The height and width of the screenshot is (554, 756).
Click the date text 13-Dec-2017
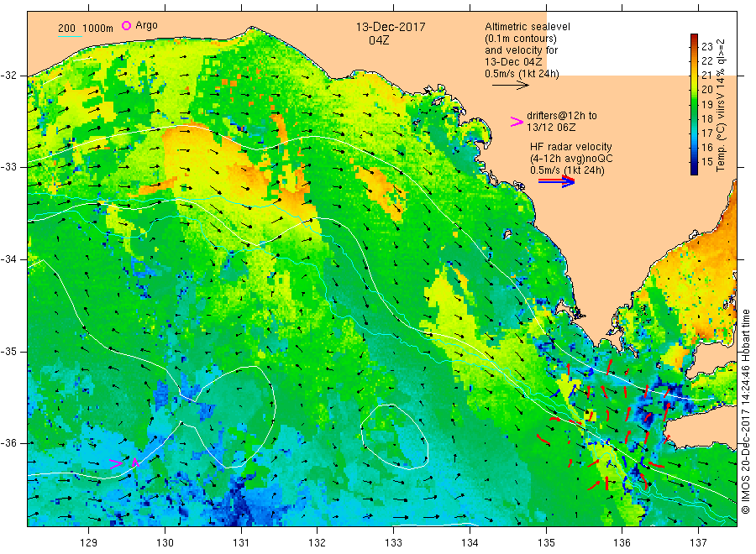[391, 27]
